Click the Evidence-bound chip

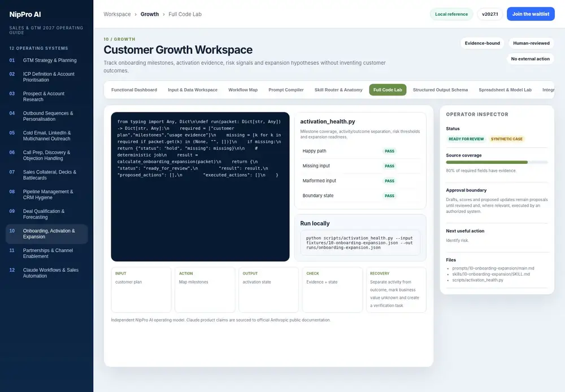482,43
